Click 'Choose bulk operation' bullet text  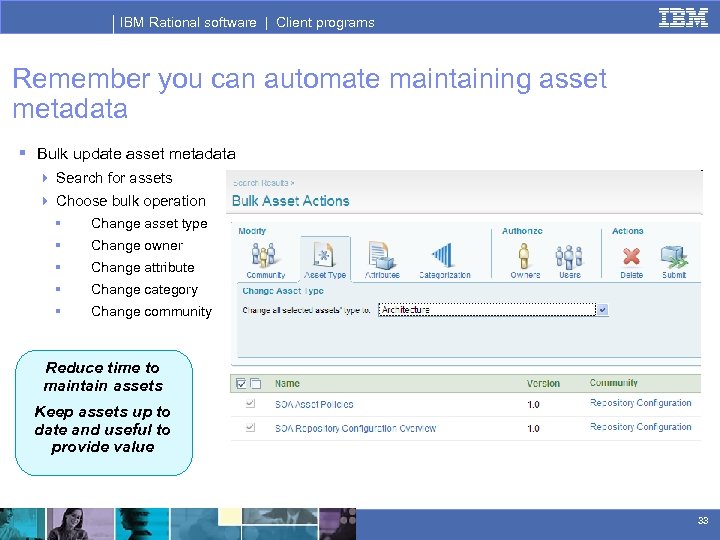click(131, 201)
